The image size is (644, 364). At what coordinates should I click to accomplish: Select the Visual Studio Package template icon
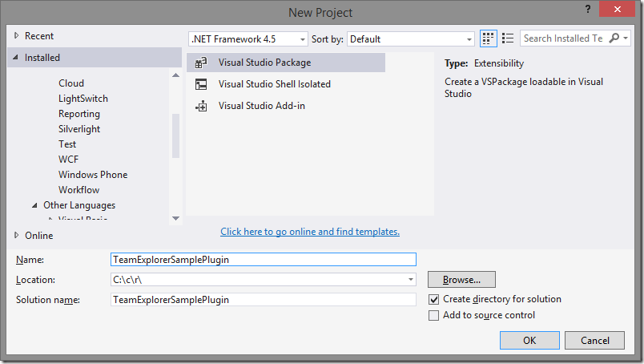tap(201, 63)
